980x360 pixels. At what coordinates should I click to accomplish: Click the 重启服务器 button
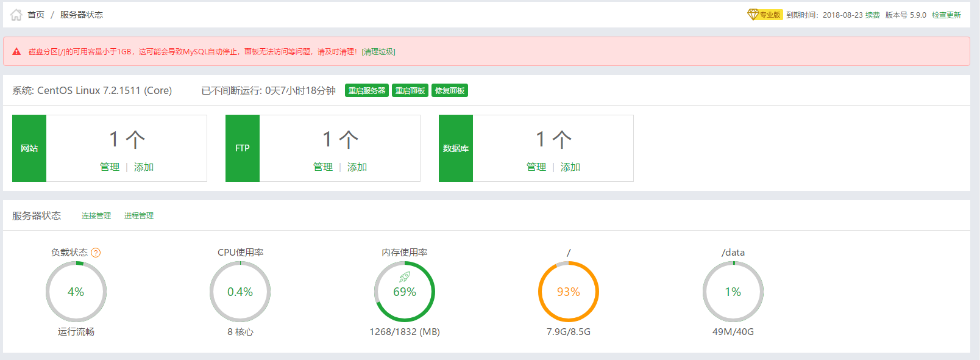pyautogui.click(x=367, y=90)
